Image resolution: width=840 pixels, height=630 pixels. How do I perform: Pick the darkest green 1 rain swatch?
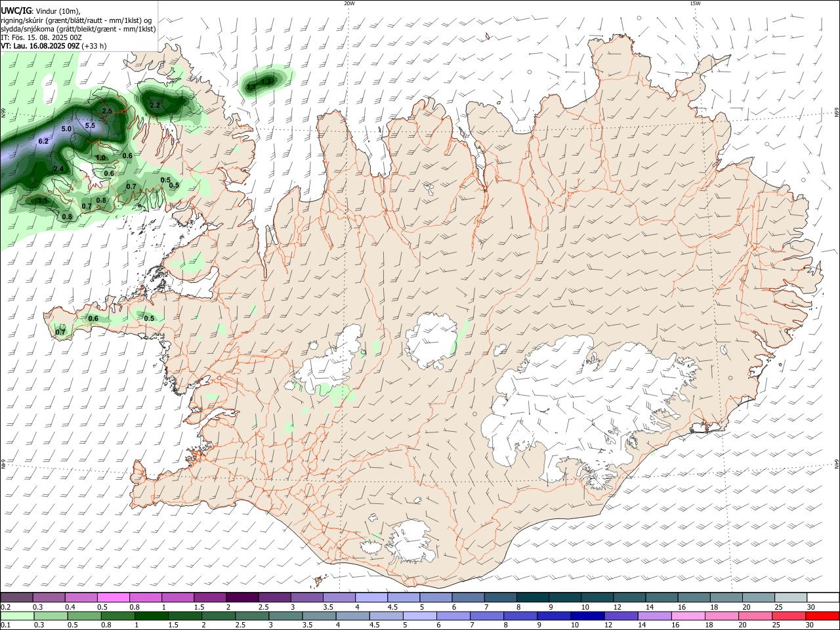pyautogui.click(x=151, y=616)
